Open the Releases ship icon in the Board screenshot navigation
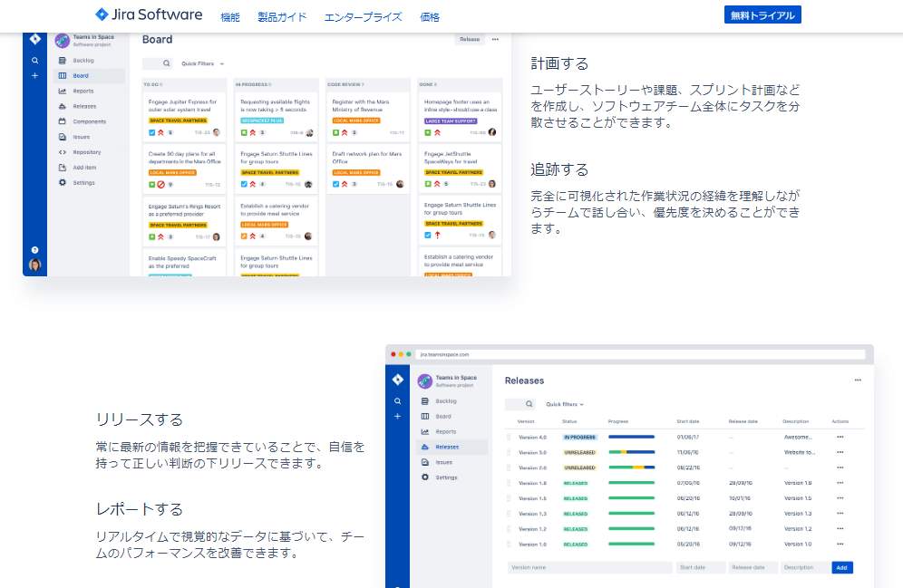 (x=63, y=106)
